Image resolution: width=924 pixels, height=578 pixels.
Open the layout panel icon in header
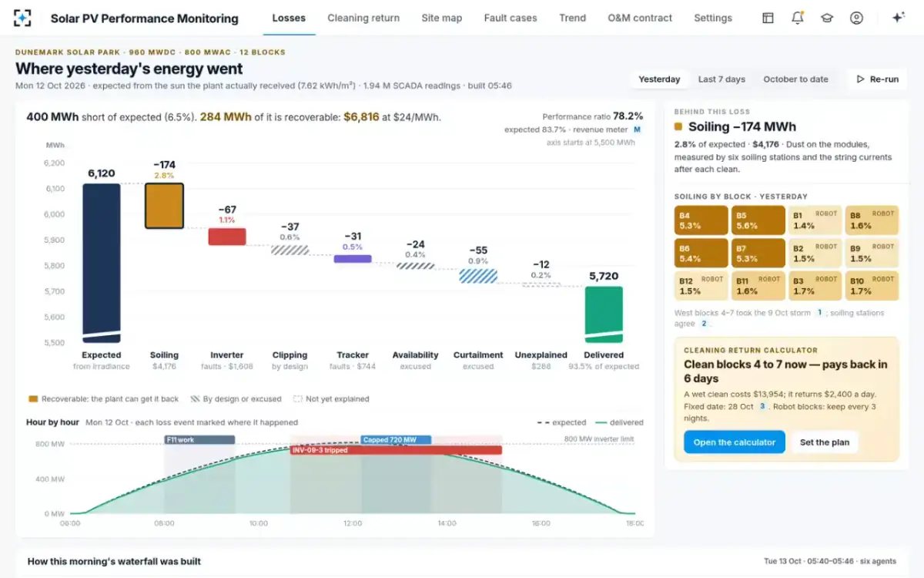tap(768, 18)
